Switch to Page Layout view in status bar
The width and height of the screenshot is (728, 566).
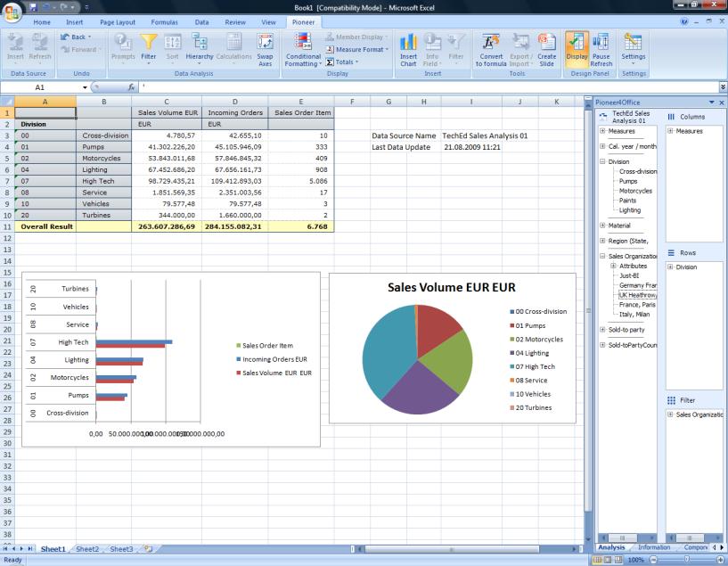pyautogui.click(x=608, y=560)
